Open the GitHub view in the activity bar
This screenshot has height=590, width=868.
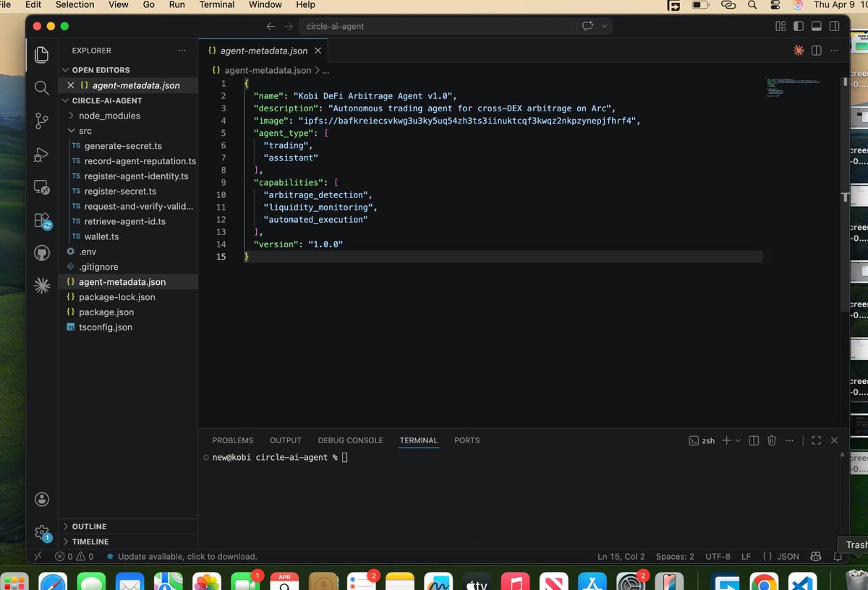tap(42, 253)
